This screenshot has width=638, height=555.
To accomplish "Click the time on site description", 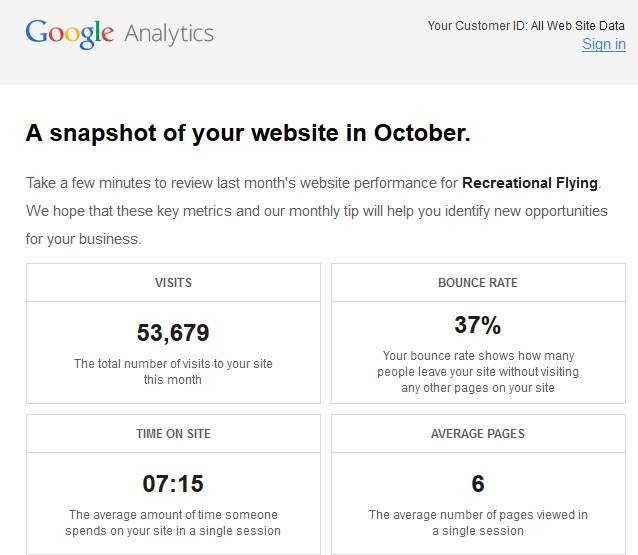I will (173, 522).
